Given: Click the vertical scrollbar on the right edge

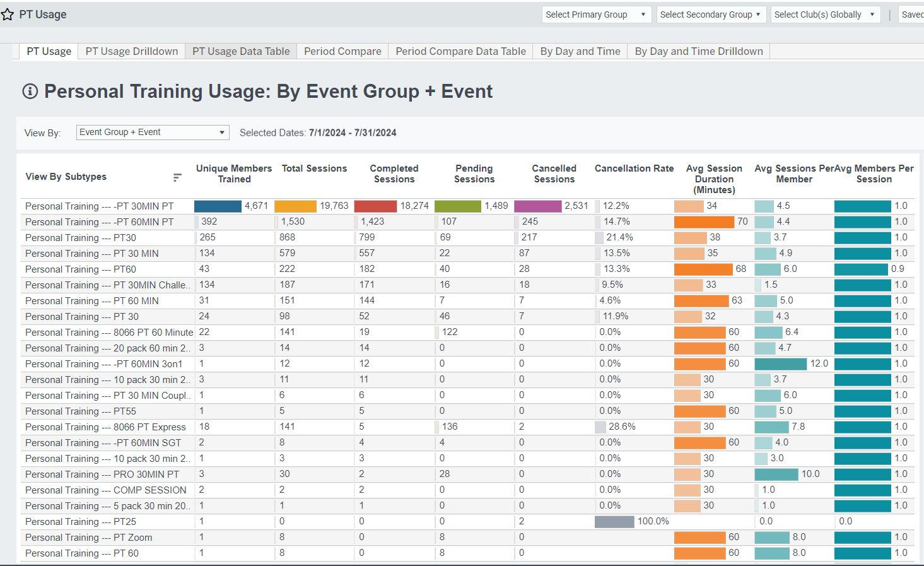Looking at the screenshot, I should (x=920, y=284).
